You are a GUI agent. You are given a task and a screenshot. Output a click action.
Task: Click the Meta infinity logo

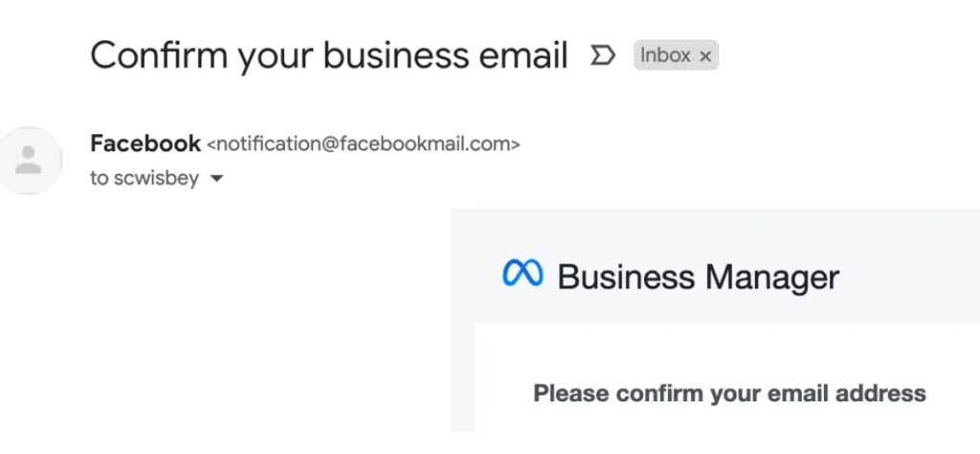tap(523, 275)
